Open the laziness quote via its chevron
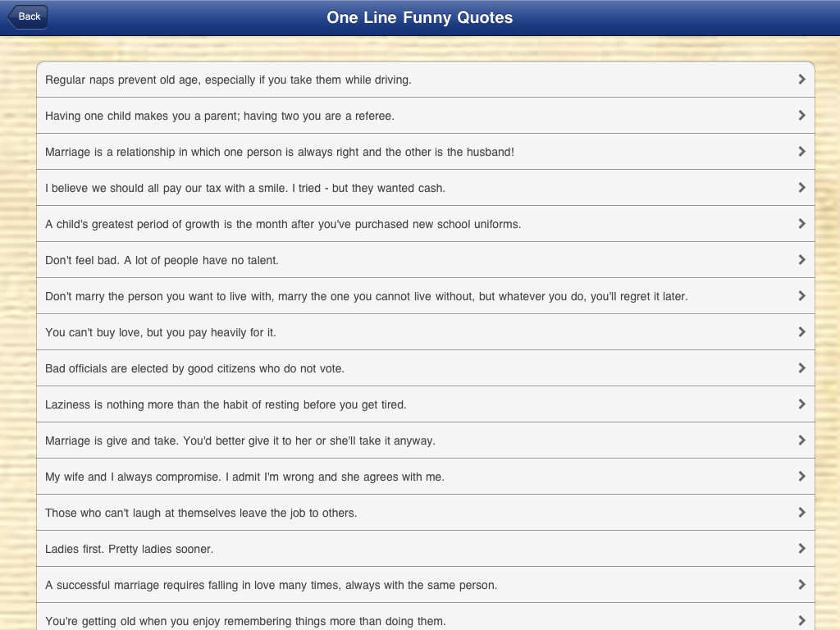 click(801, 404)
